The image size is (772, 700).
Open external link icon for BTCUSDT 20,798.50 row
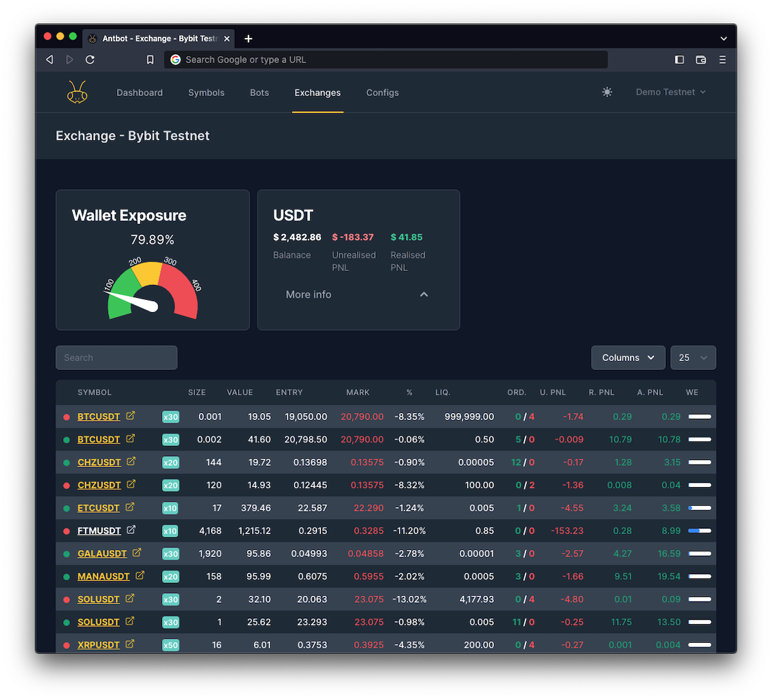[x=131, y=438]
